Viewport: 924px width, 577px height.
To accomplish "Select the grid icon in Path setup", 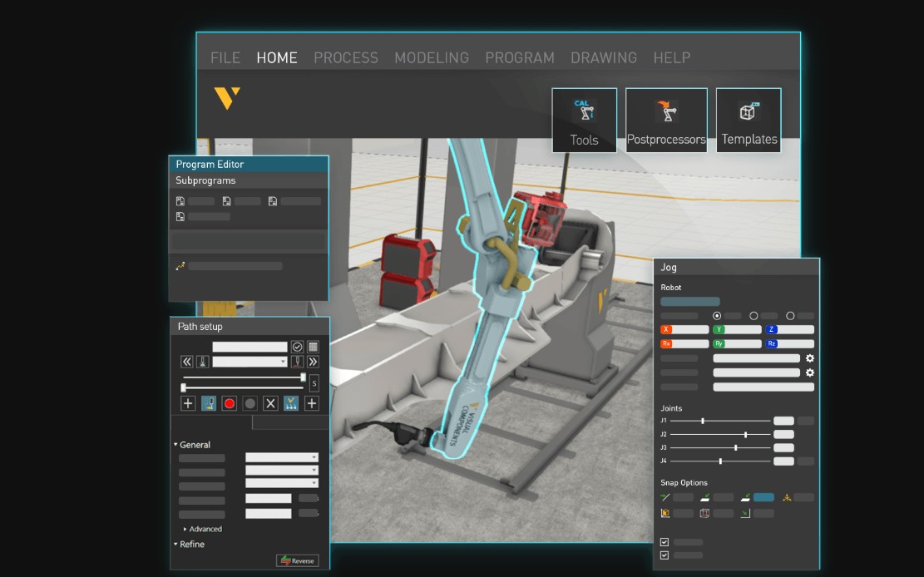I will click(x=313, y=347).
